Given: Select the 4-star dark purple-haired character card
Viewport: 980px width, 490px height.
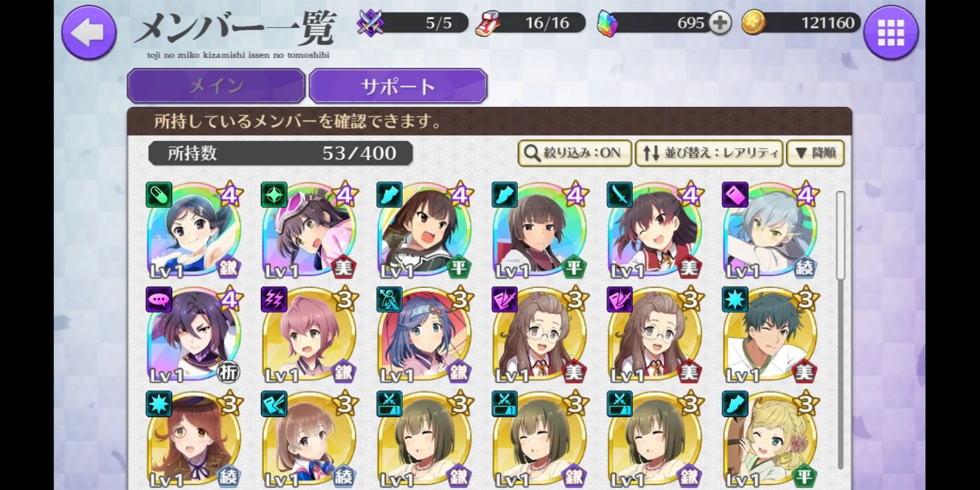Looking at the screenshot, I should pos(194,335).
